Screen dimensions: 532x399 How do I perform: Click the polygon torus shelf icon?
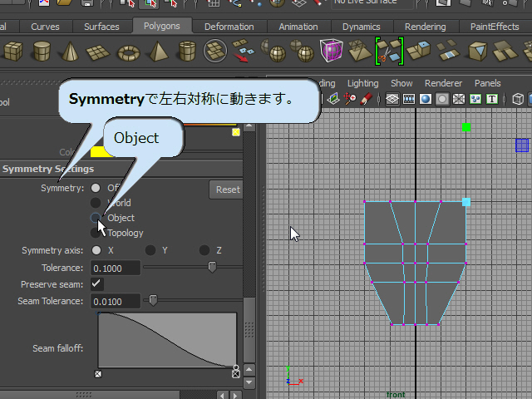[x=129, y=52]
